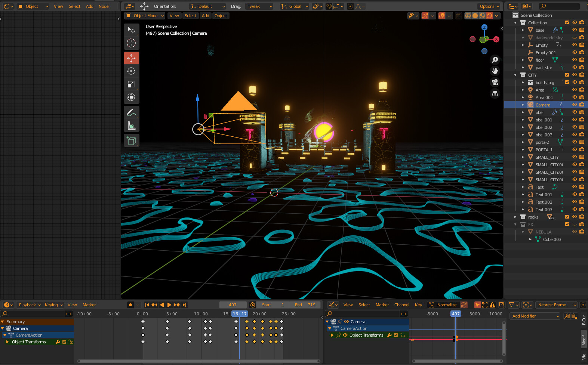Click the blue Z axis gizmo ball
Screen dimensions: 588x365
click(484, 27)
